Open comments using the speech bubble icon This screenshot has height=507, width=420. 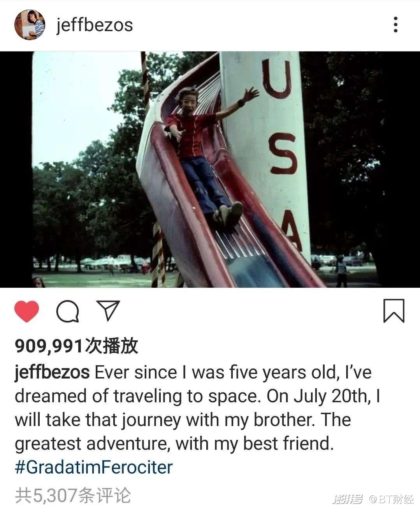point(68,312)
